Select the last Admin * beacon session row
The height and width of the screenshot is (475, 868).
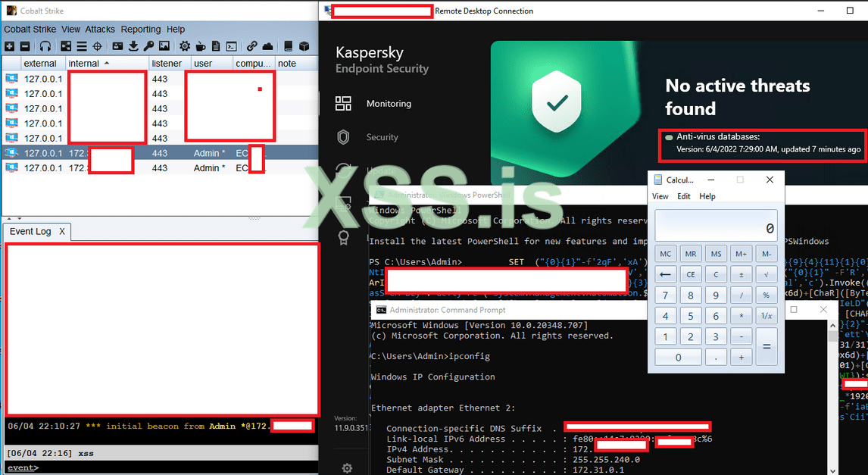tap(160, 167)
